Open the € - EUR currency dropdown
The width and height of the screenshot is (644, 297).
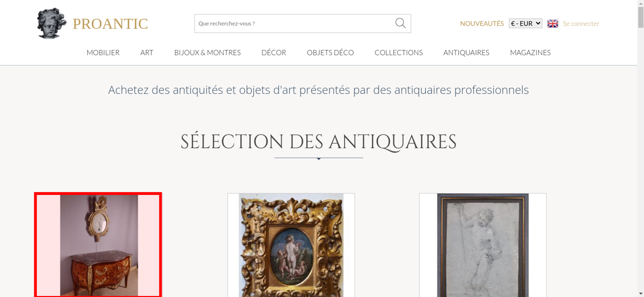525,23
